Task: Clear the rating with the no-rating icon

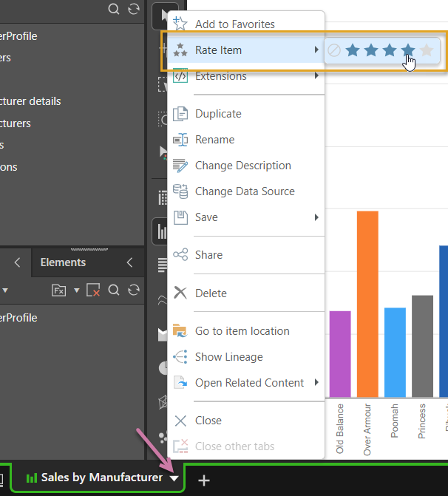Action: coord(334,50)
